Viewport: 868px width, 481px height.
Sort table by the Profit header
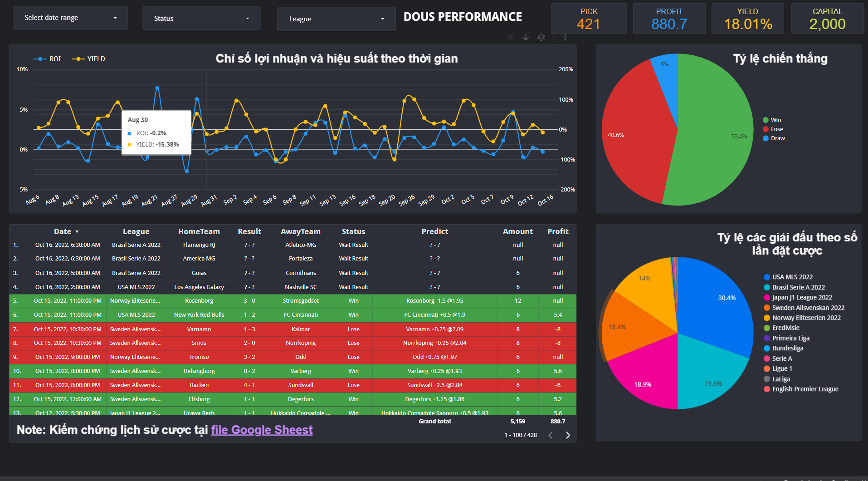[558, 231]
